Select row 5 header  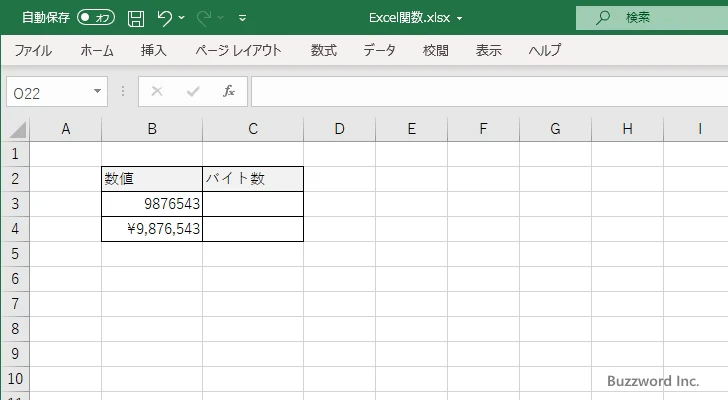click(x=15, y=254)
